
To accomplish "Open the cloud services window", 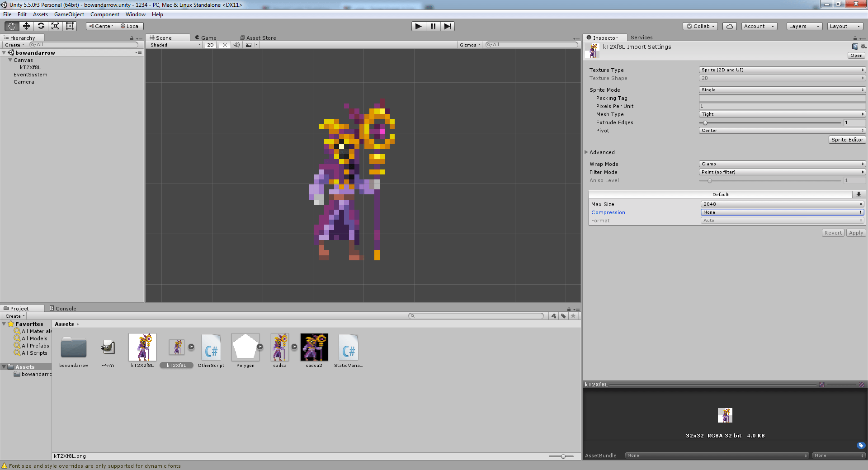I will point(729,26).
